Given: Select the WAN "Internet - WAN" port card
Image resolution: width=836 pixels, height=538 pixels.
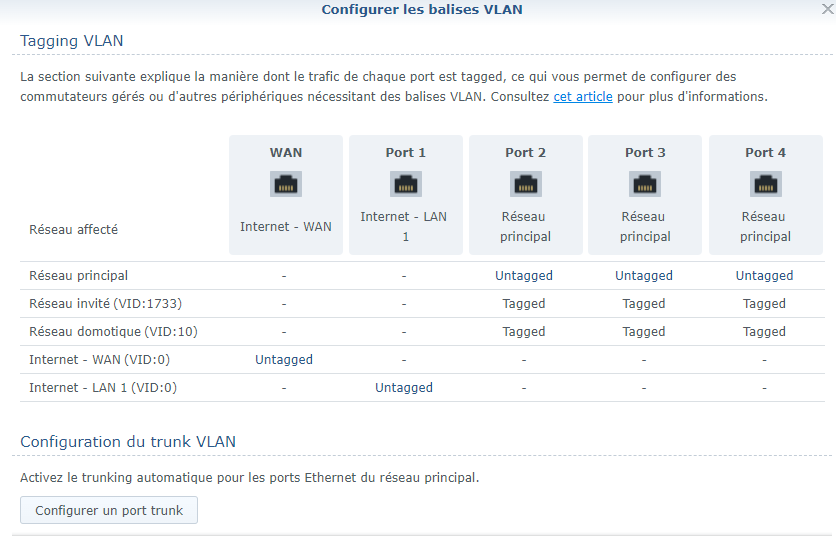Looking at the screenshot, I should [x=286, y=226].
